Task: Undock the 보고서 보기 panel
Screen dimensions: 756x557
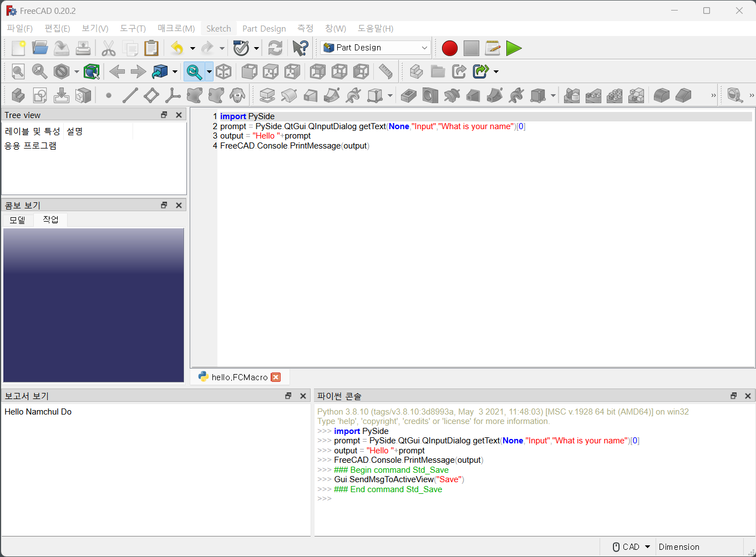Action: click(x=288, y=396)
